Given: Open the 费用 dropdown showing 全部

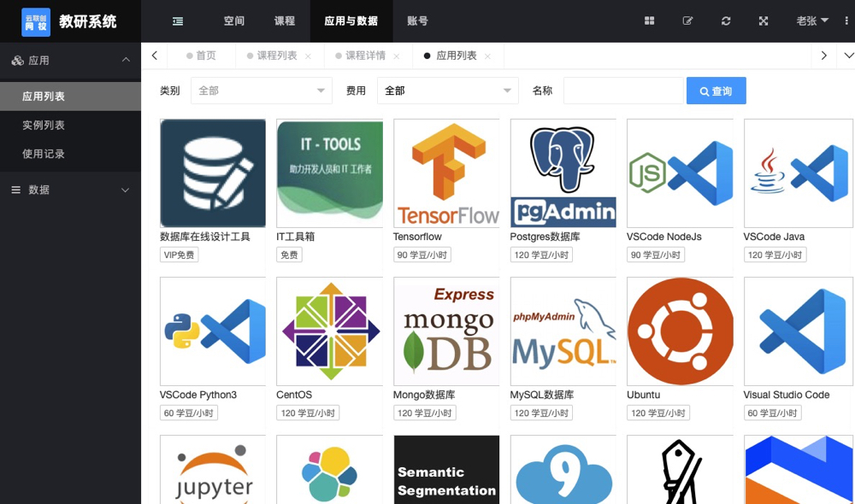Looking at the screenshot, I should tap(448, 91).
